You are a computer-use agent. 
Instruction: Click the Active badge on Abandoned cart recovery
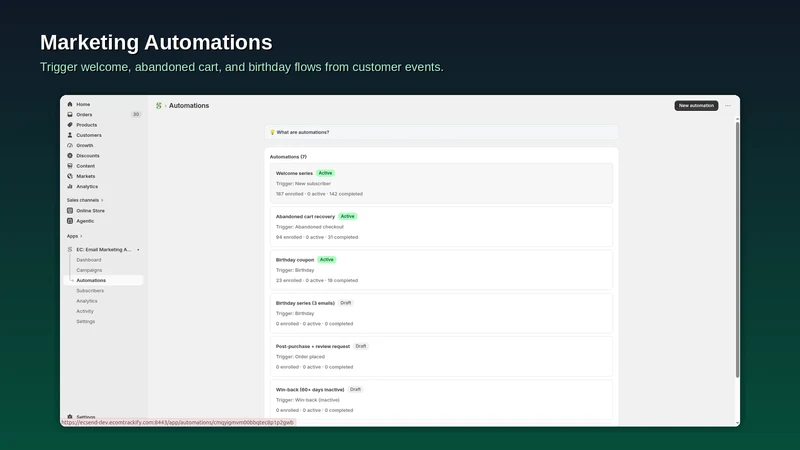point(347,216)
